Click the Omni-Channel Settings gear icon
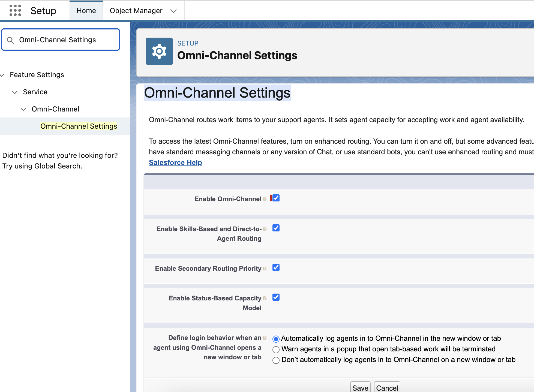 [x=159, y=51]
